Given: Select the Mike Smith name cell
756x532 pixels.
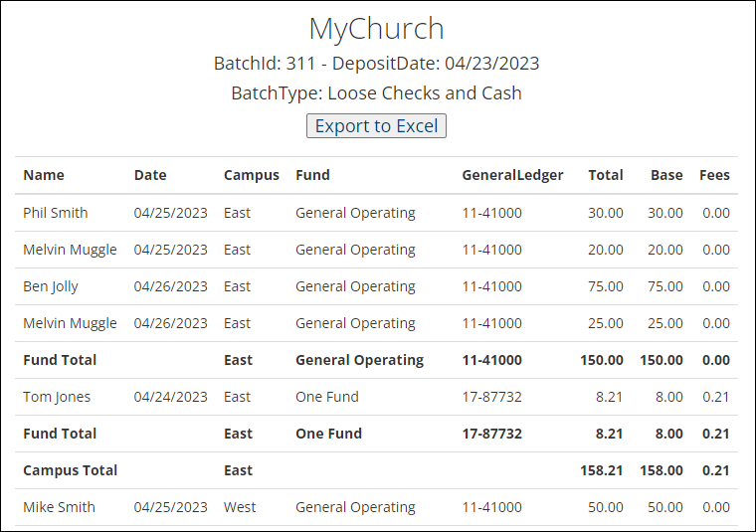Looking at the screenshot, I should (x=60, y=507).
